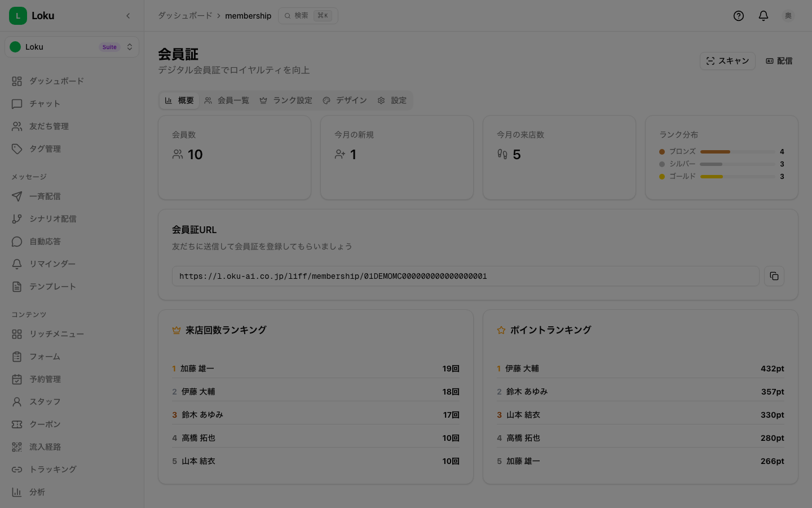This screenshot has width=812, height=508.
Task: Click the 357pt value for 鈴木 あゆみ
Action: [773, 392]
